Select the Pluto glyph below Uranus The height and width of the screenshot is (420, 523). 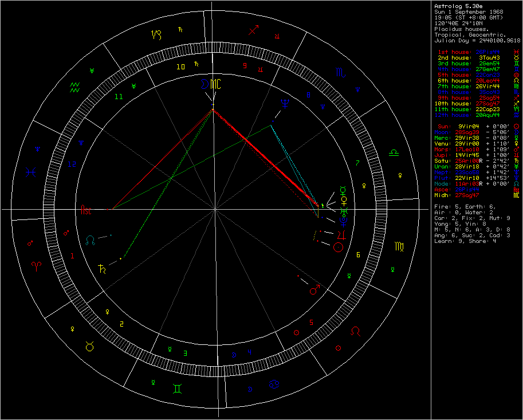click(x=343, y=221)
